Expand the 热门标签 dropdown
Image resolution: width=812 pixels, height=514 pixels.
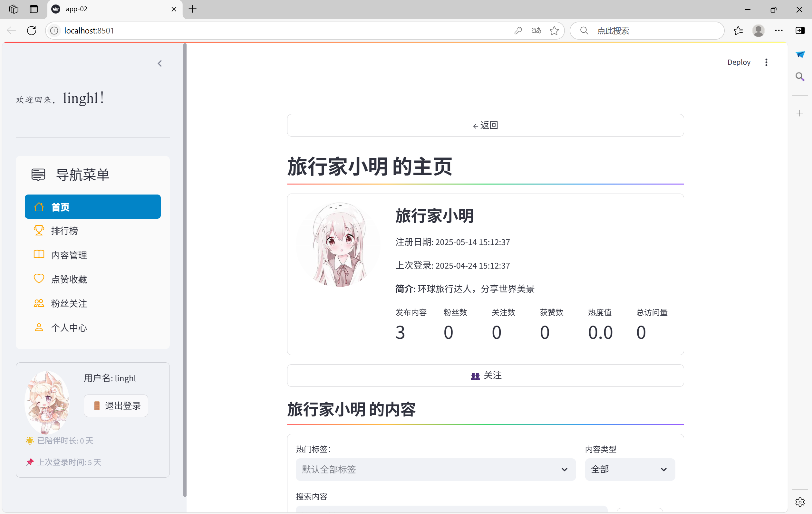(435, 469)
